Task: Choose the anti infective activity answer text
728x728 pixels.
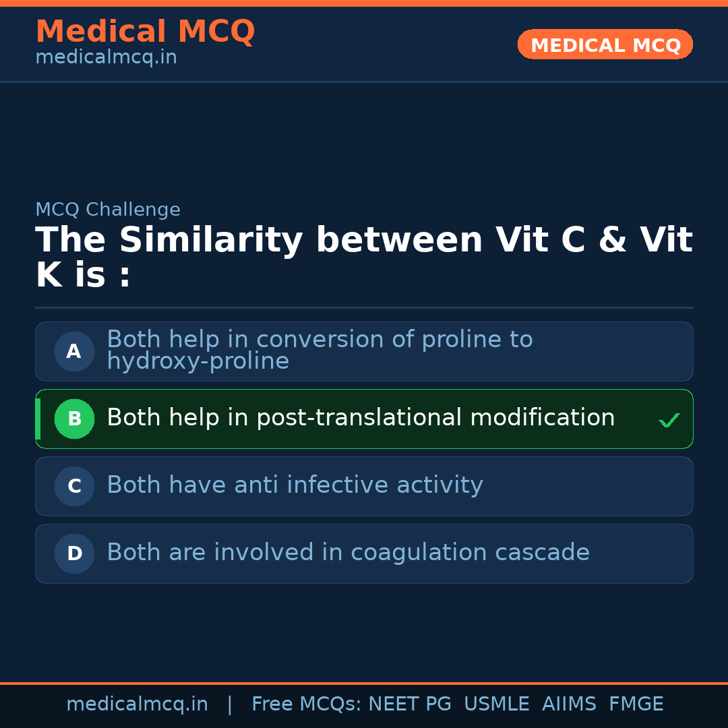Action: pyautogui.click(x=295, y=485)
